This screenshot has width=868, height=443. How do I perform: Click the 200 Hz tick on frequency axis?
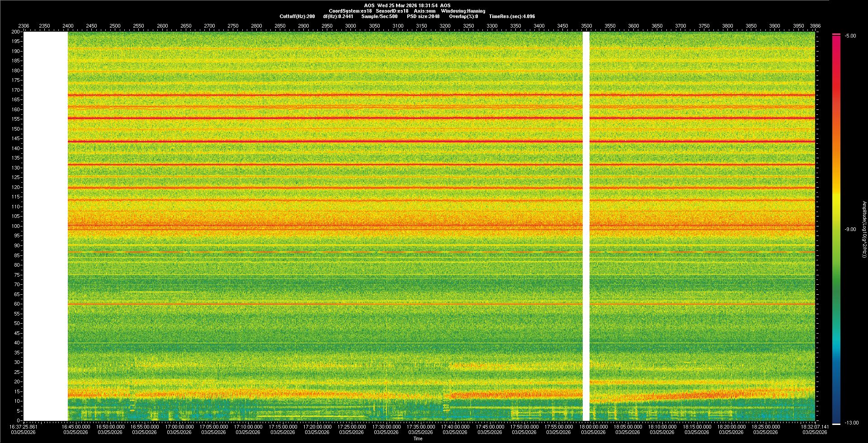16,32
